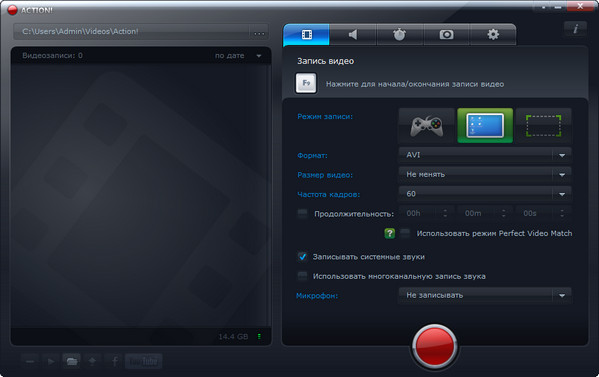Click the minutes 00m stepper field
The width and height of the screenshot is (599, 377).
[485, 214]
